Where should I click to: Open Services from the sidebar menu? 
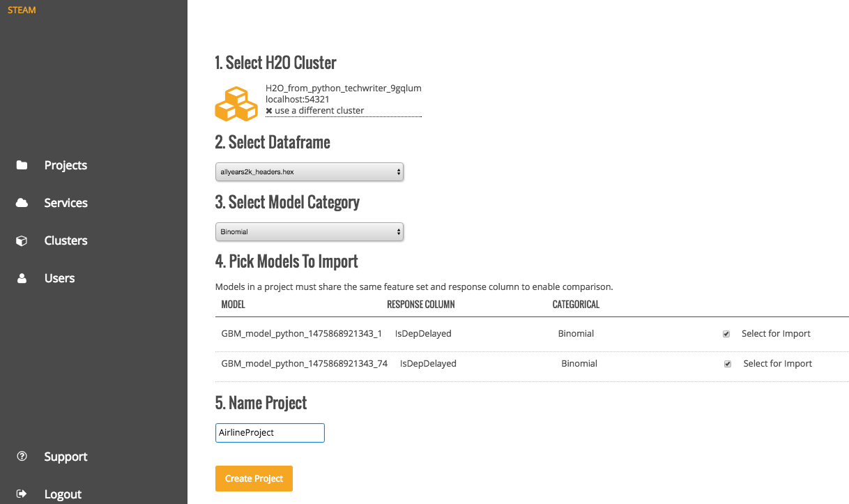coord(66,203)
